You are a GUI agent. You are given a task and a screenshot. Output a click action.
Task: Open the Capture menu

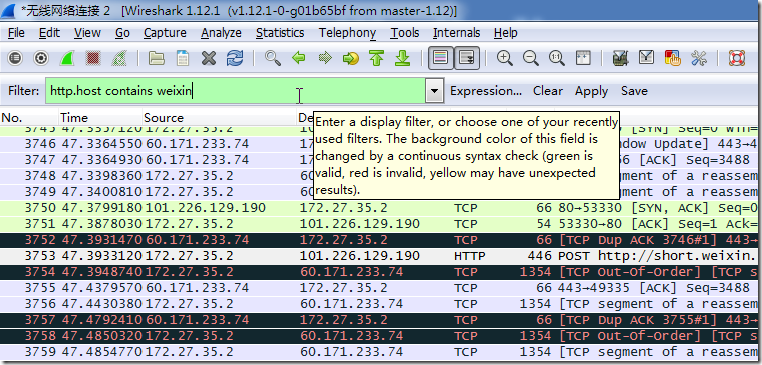tap(165, 33)
